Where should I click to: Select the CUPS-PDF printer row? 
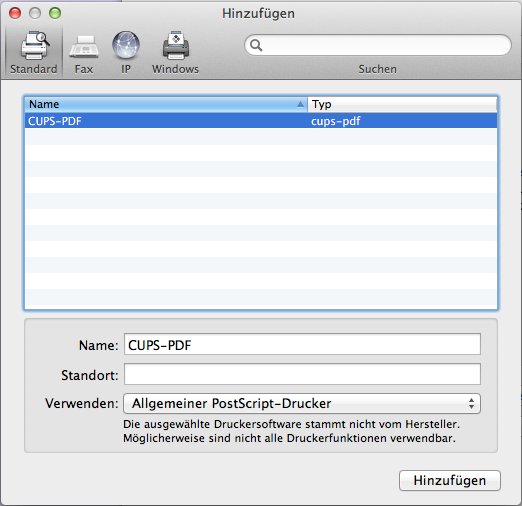point(261,121)
